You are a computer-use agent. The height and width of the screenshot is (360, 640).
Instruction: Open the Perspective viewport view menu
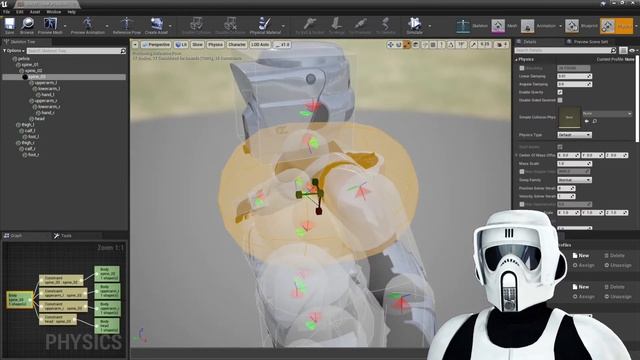[156, 44]
